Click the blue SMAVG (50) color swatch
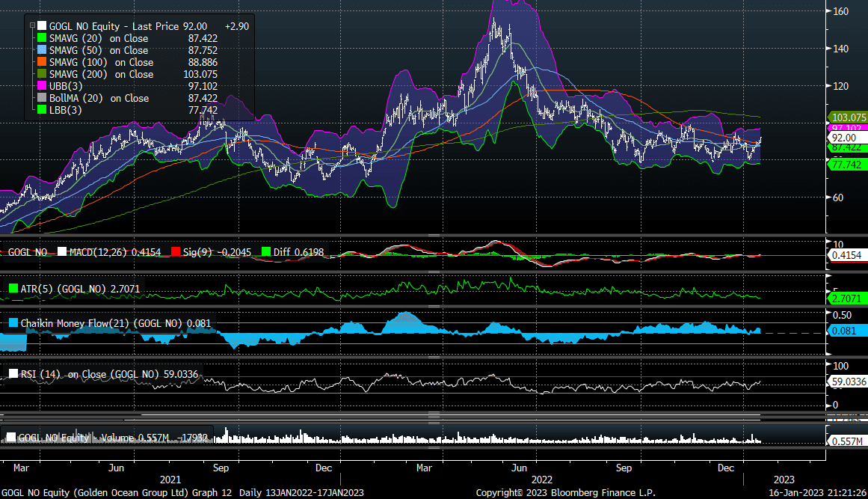 click(x=42, y=50)
